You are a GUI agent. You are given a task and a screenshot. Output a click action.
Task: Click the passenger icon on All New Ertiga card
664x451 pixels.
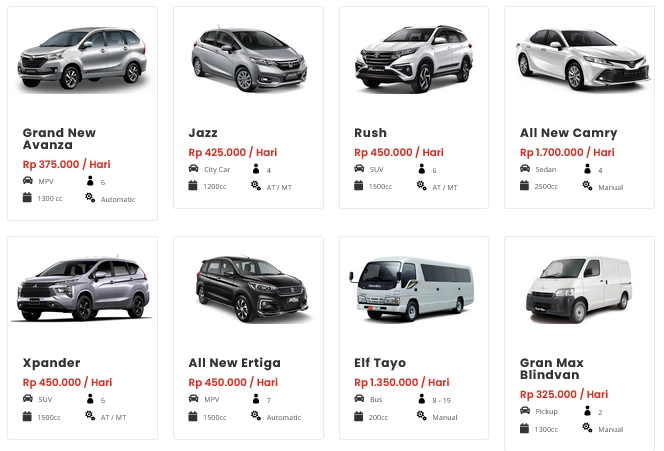(255, 400)
